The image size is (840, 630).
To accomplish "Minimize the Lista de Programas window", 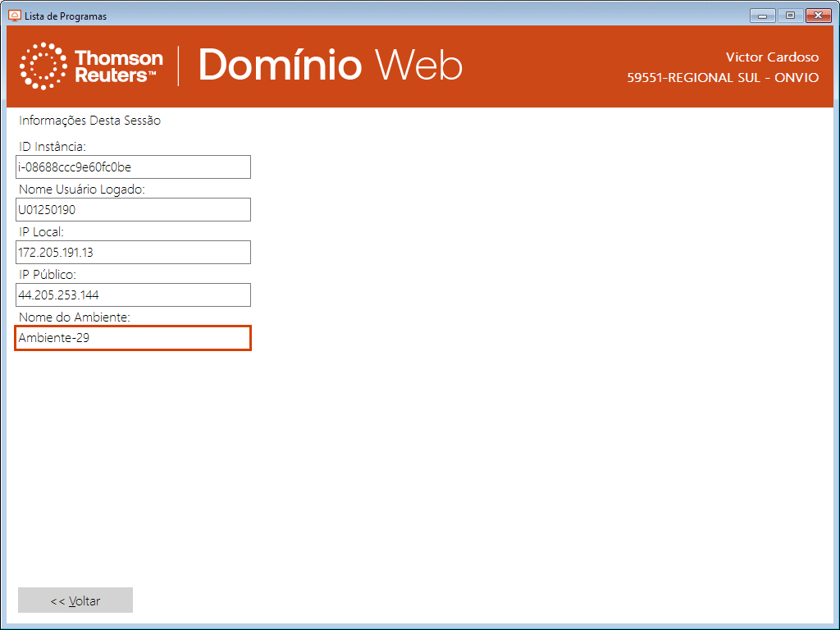I will point(763,16).
